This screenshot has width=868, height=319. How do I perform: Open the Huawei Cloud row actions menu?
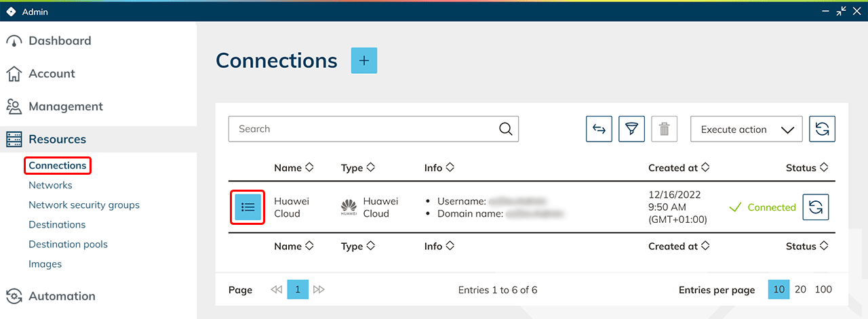(x=248, y=207)
